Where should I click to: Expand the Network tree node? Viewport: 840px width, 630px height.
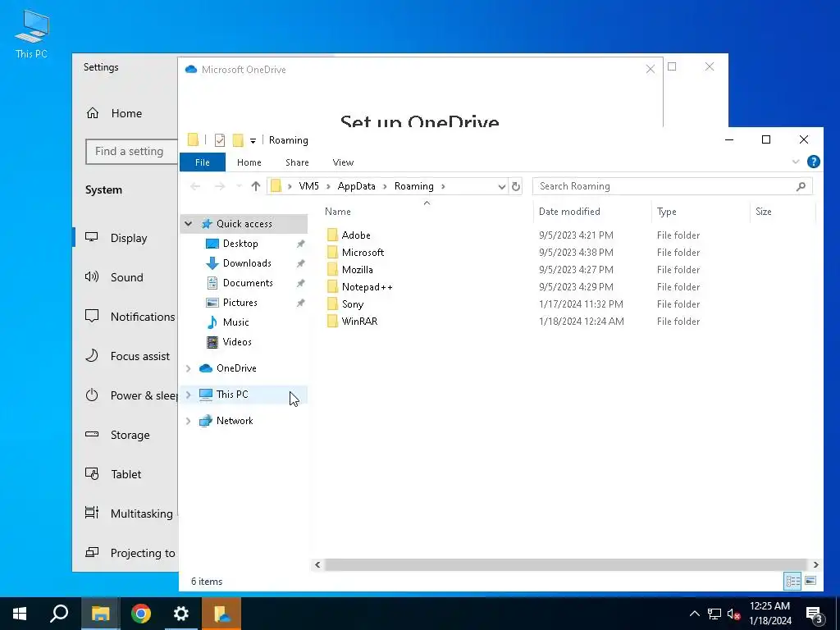coord(188,421)
